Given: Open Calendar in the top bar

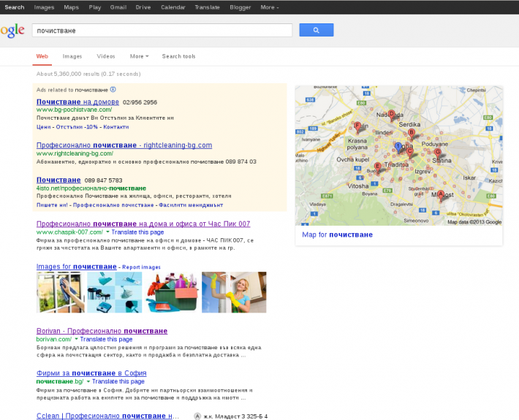Looking at the screenshot, I should coord(173,7).
